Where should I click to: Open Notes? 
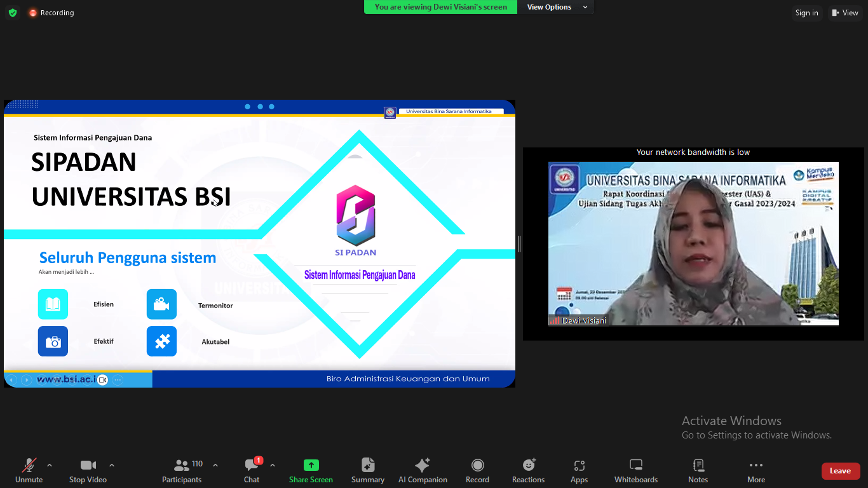(x=698, y=471)
